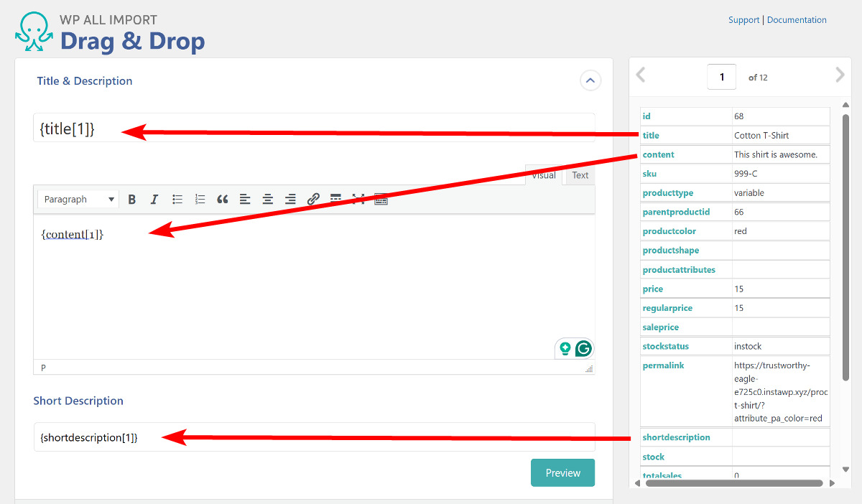The image size is (862, 504).
Task: Click the horizontal scrollbar right arrow
Action: pos(833,483)
